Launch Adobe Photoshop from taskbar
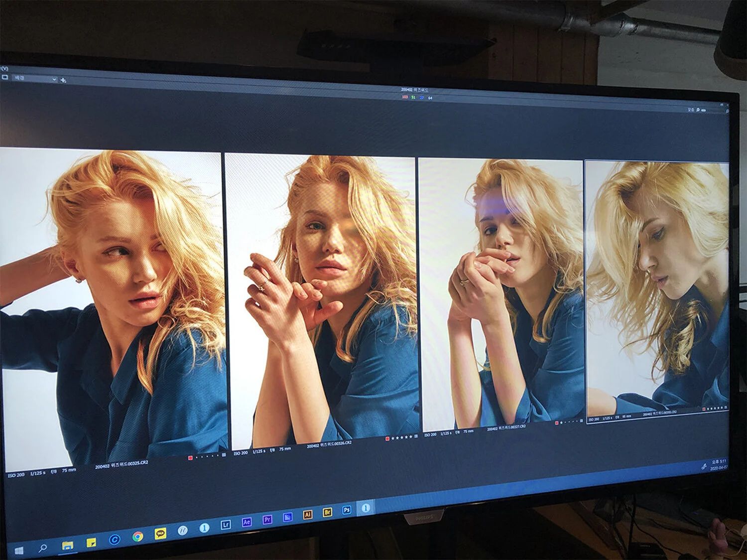The height and width of the screenshot is (560, 747). [x=347, y=510]
